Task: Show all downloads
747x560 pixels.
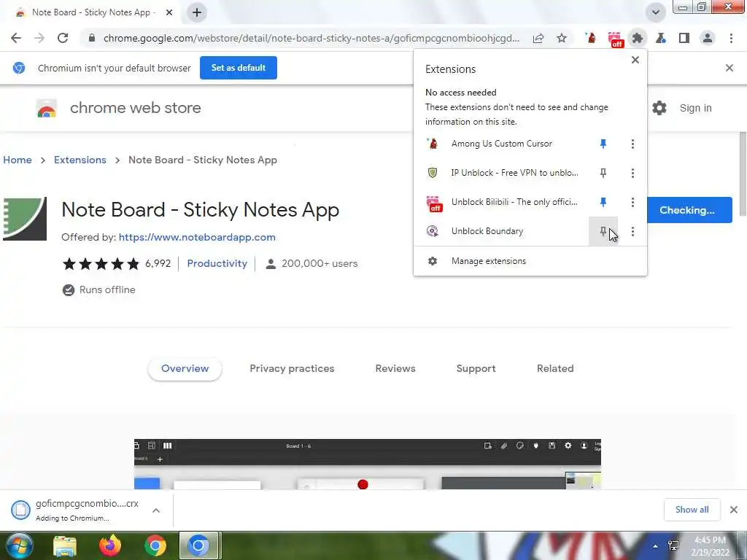Action: tap(692, 510)
